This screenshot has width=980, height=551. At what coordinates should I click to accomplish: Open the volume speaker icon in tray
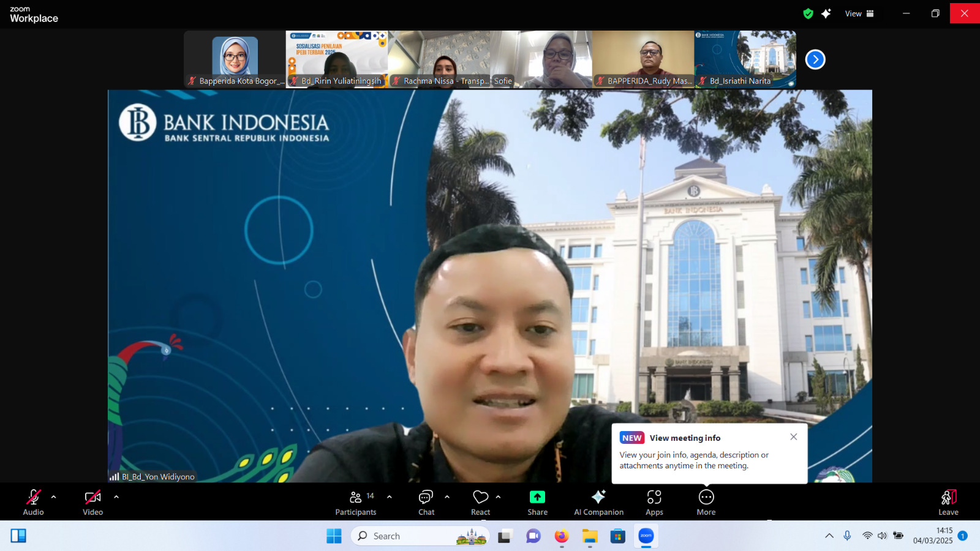(882, 536)
